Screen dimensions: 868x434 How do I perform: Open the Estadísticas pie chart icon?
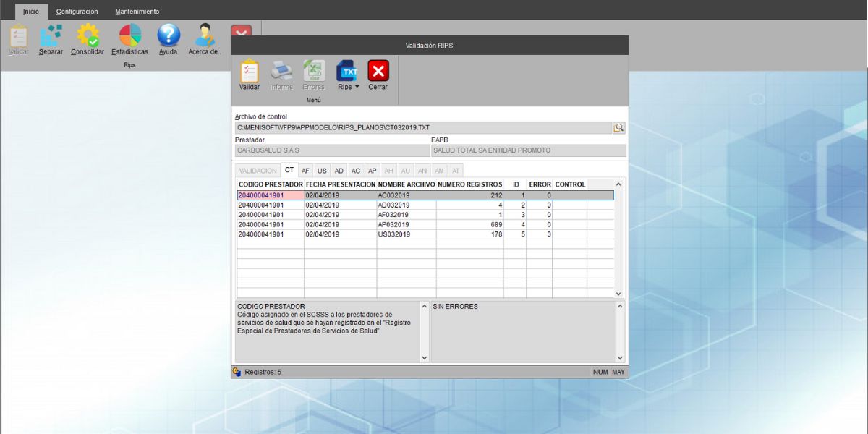(130, 39)
